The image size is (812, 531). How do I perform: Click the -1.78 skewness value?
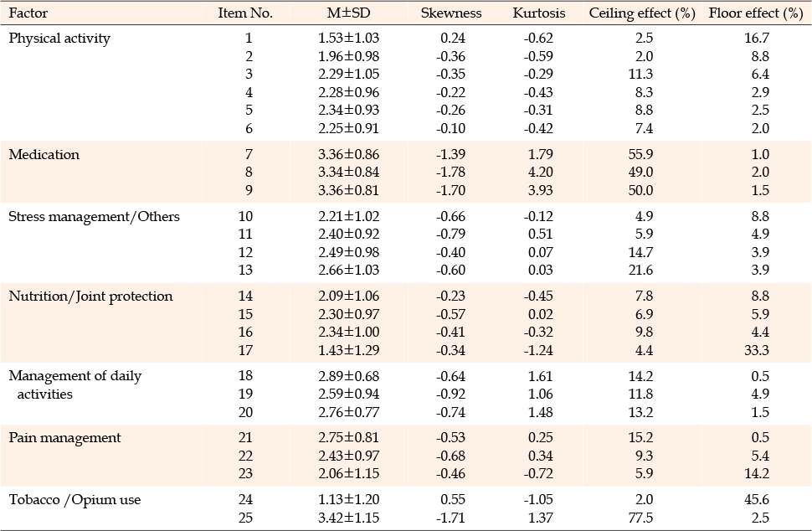(x=450, y=172)
